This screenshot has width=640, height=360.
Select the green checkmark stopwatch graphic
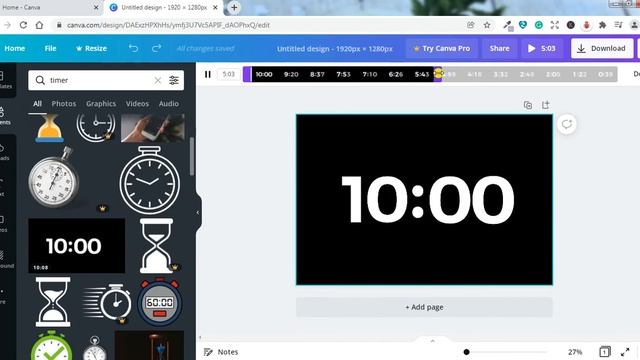pyautogui.click(x=51, y=346)
